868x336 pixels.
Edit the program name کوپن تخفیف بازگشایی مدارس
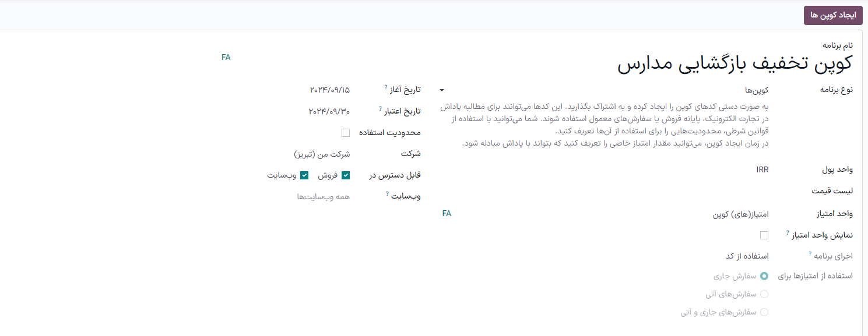735,63
